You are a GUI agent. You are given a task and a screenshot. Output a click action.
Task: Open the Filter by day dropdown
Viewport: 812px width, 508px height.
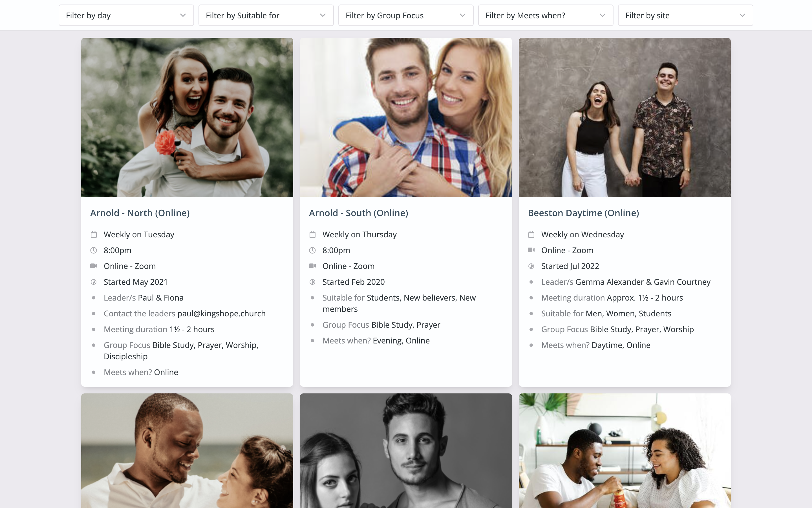click(126, 16)
